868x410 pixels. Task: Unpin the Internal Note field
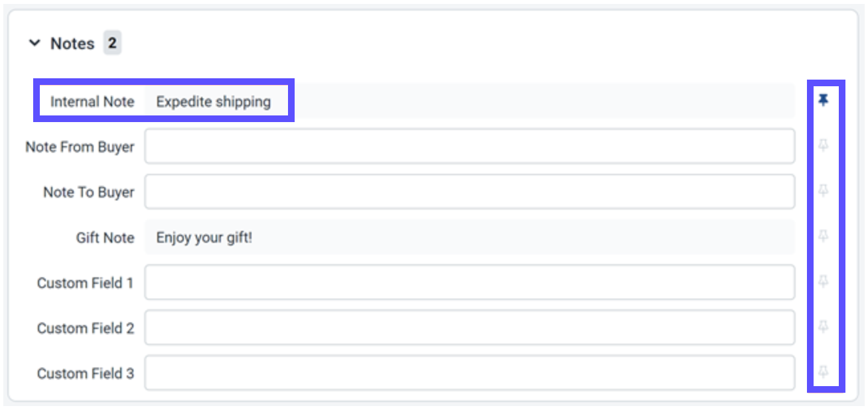tap(824, 100)
